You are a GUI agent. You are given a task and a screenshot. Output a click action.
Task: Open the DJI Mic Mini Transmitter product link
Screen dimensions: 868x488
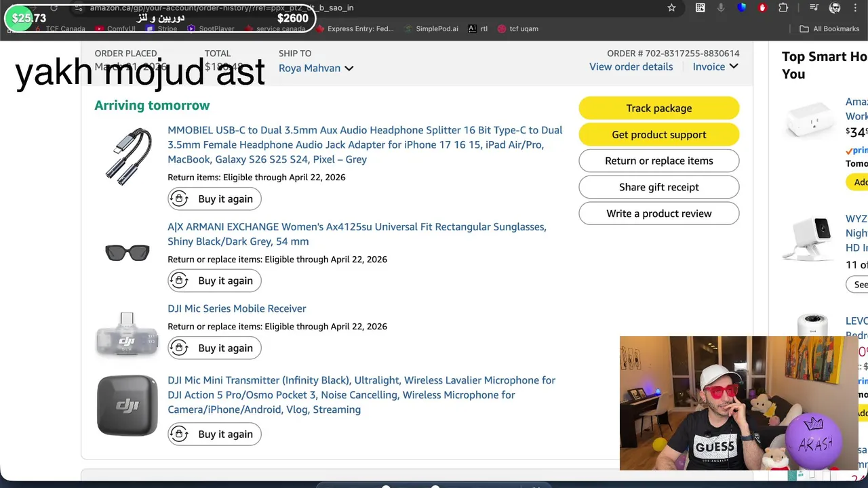pyautogui.click(x=361, y=394)
